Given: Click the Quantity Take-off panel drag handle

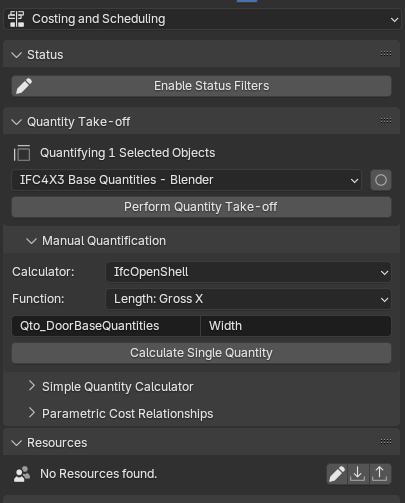Looking at the screenshot, I should click(386, 121).
